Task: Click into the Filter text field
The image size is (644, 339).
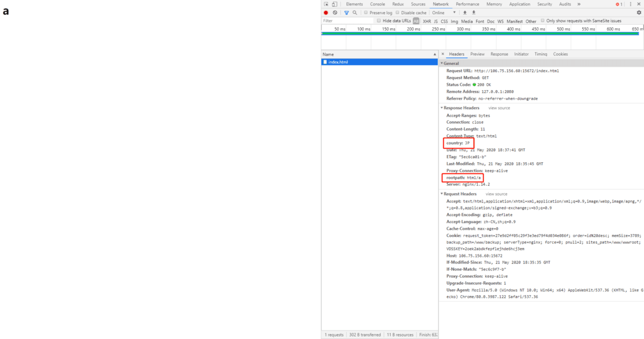Action: click(347, 21)
